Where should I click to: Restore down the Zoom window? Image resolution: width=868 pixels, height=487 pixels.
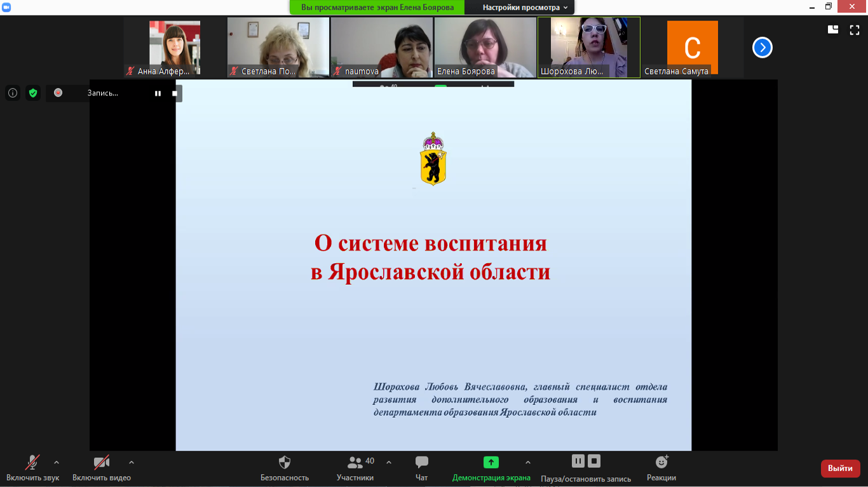[x=829, y=6]
